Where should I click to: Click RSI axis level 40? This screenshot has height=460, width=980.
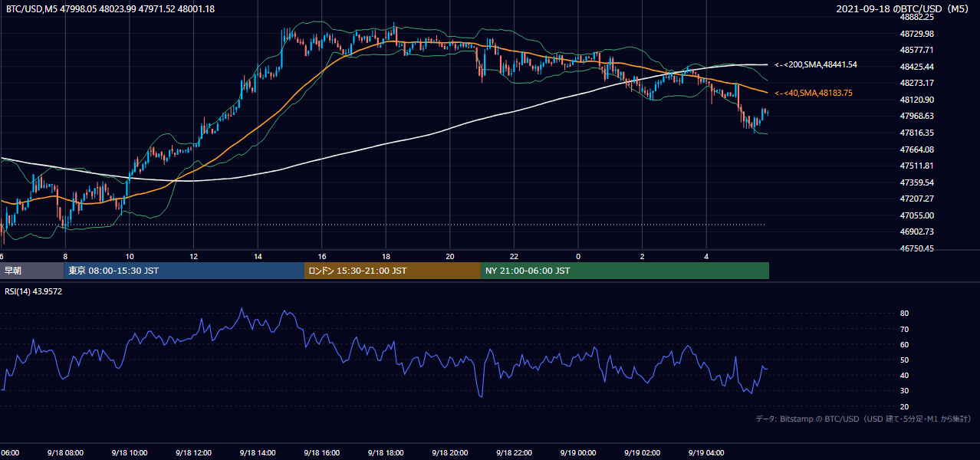point(904,375)
